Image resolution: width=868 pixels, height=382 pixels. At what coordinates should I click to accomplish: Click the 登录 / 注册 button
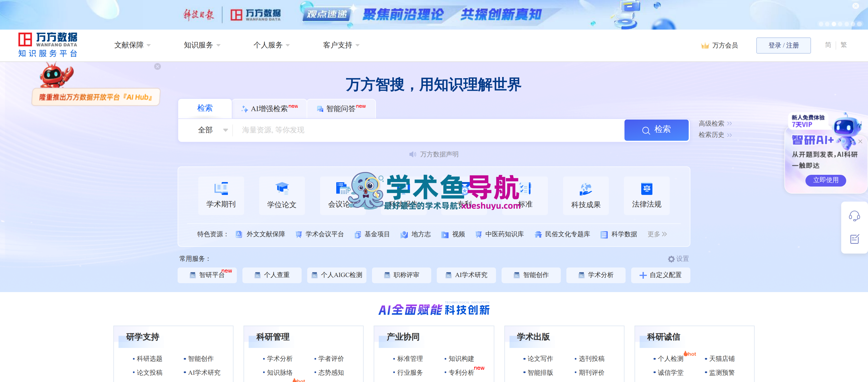(x=783, y=46)
